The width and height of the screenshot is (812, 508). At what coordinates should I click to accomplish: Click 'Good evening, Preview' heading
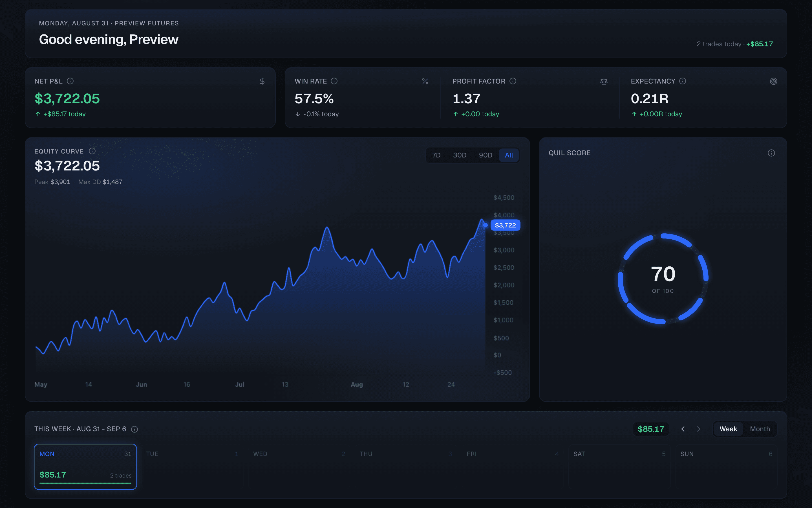pyautogui.click(x=109, y=39)
